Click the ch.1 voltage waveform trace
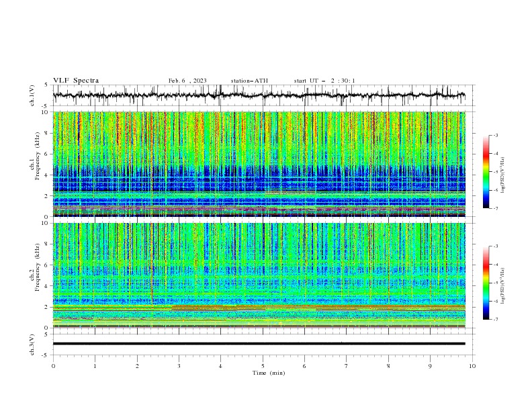The image size is (532, 411). (259, 95)
